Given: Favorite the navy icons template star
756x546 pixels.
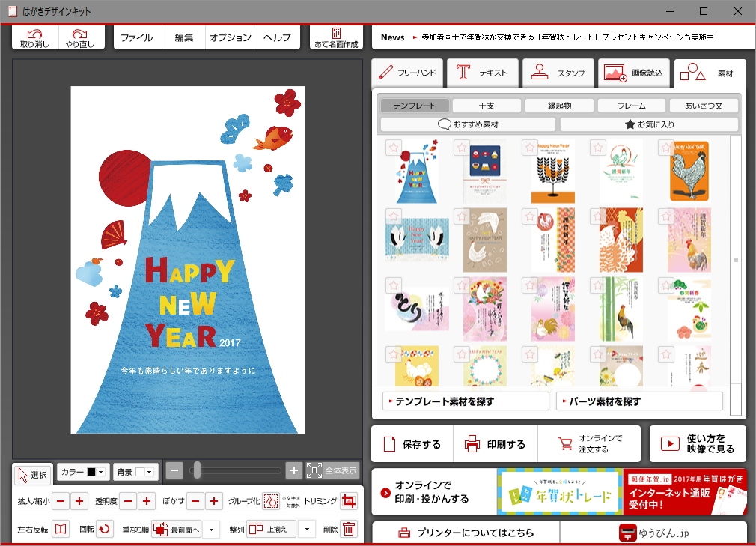Looking at the screenshot, I should 461,147.
